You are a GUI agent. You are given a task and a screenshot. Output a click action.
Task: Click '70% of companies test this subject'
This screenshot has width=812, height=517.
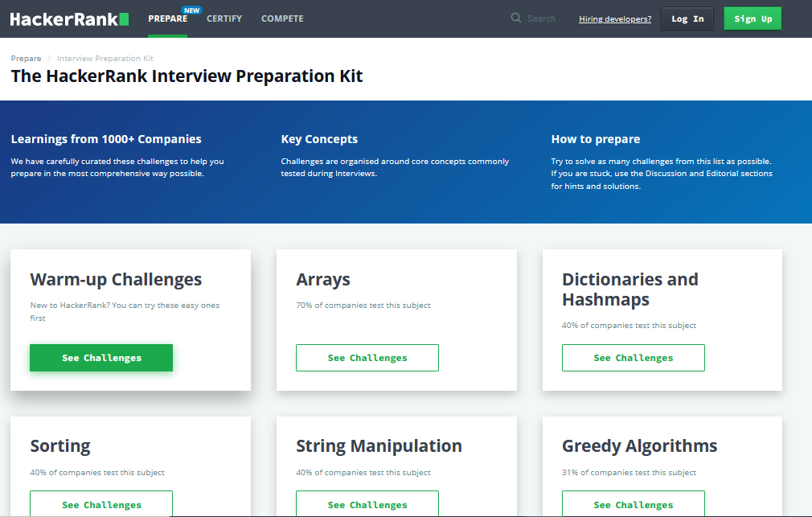(363, 306)
